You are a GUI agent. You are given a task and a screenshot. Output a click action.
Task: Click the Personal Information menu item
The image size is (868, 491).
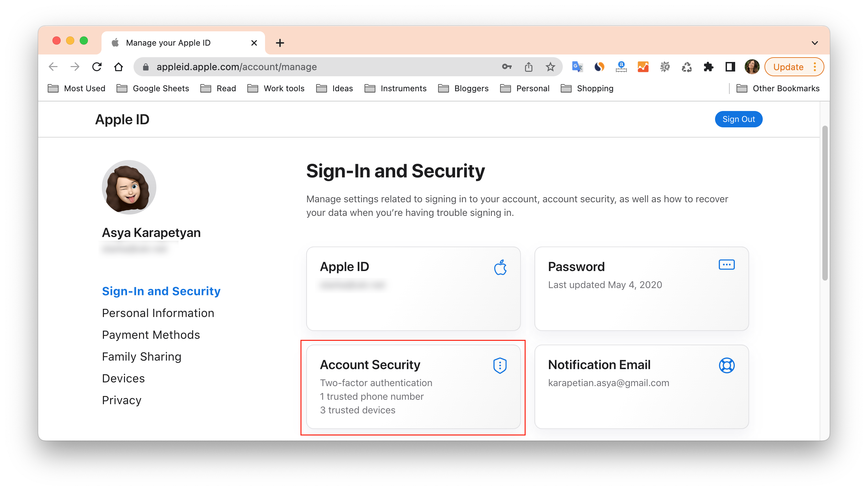tap(157, 312)
